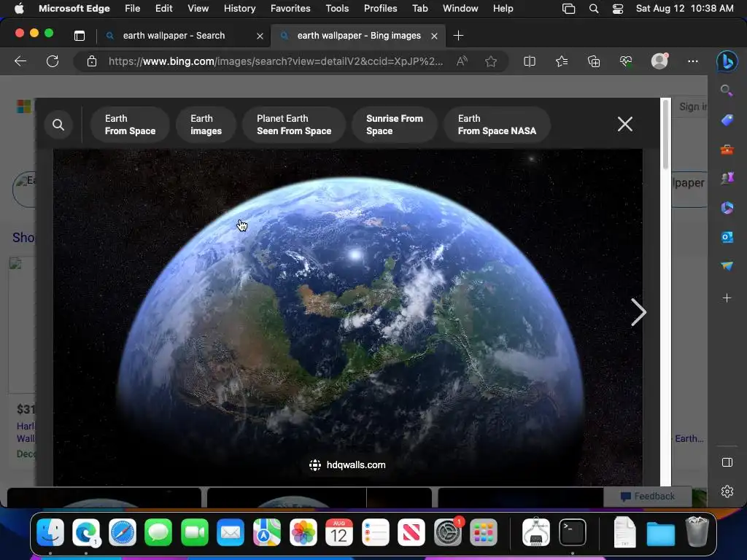Launch Safari from the dock
This screenshot has height=560, width=747.
(123, 532)
